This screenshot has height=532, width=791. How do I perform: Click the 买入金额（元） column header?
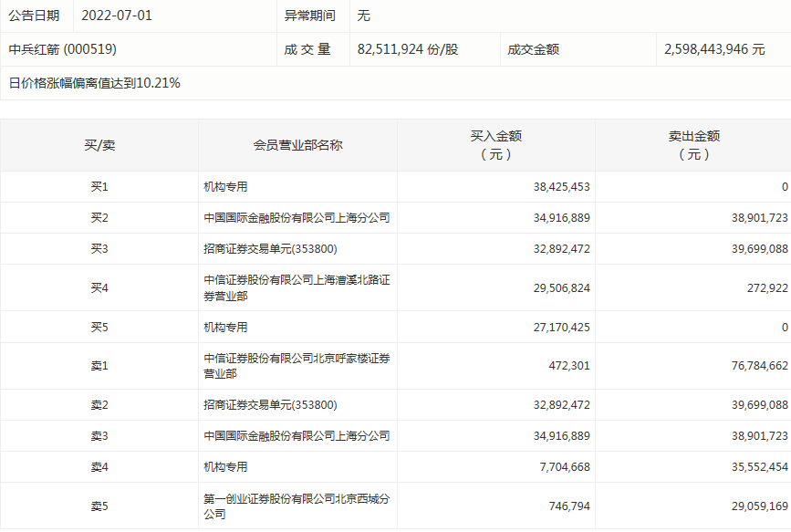tap(496, 145)
